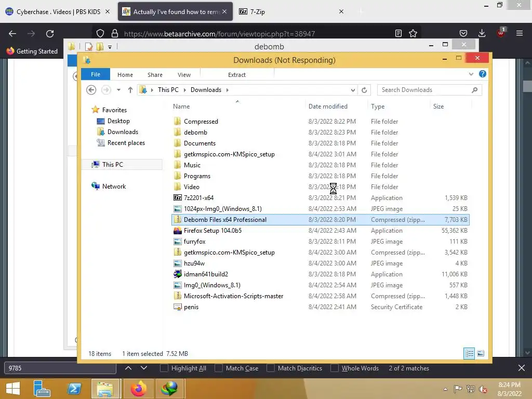Screen dimensions: 532x399
Task: Select the Programs folder row
Action: tap(320, 176)
